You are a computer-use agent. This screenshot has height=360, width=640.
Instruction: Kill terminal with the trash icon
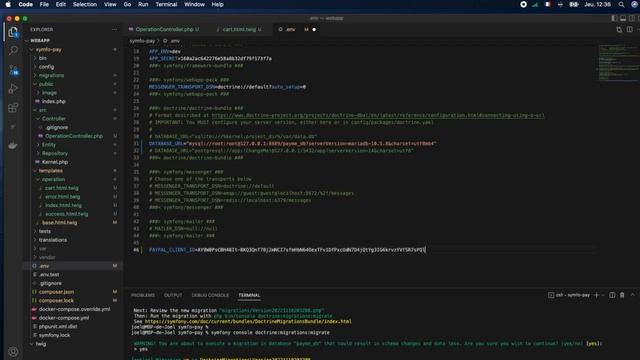click(622, 295)
